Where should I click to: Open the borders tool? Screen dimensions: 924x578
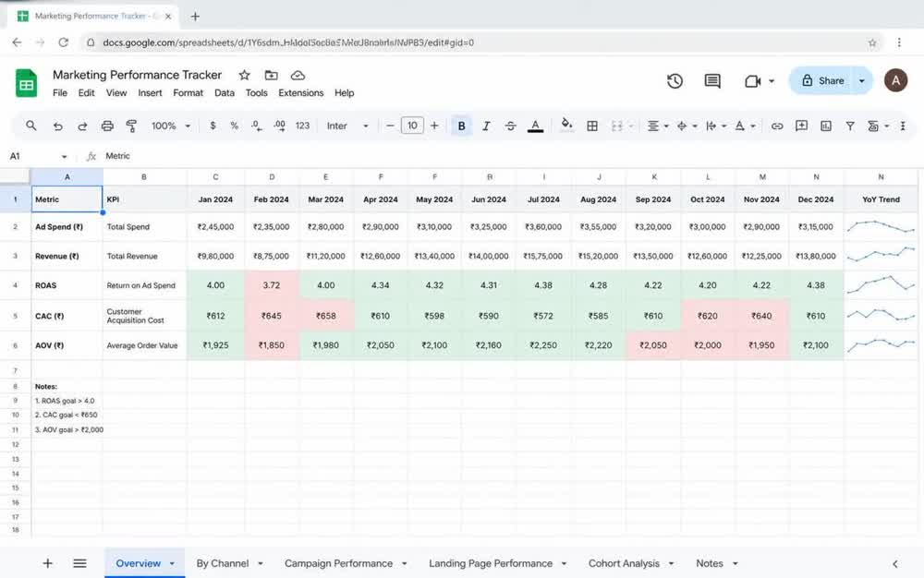[592, 126]
